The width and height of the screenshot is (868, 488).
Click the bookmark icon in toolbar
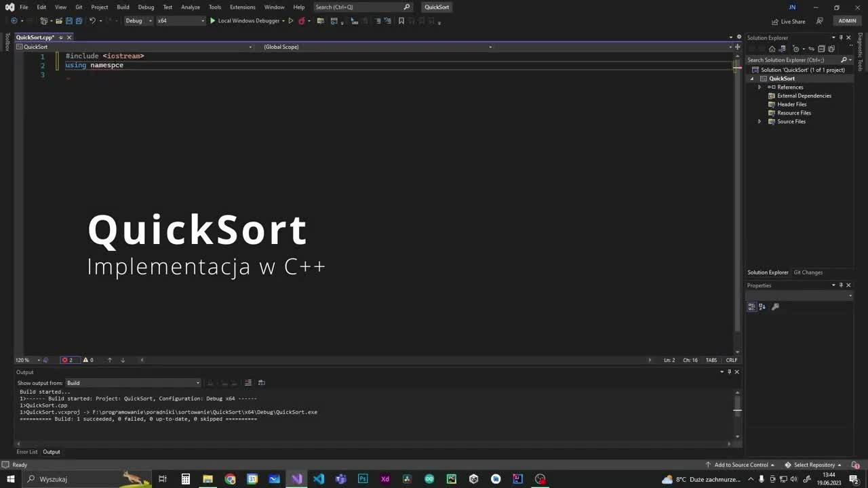point(401,21)
